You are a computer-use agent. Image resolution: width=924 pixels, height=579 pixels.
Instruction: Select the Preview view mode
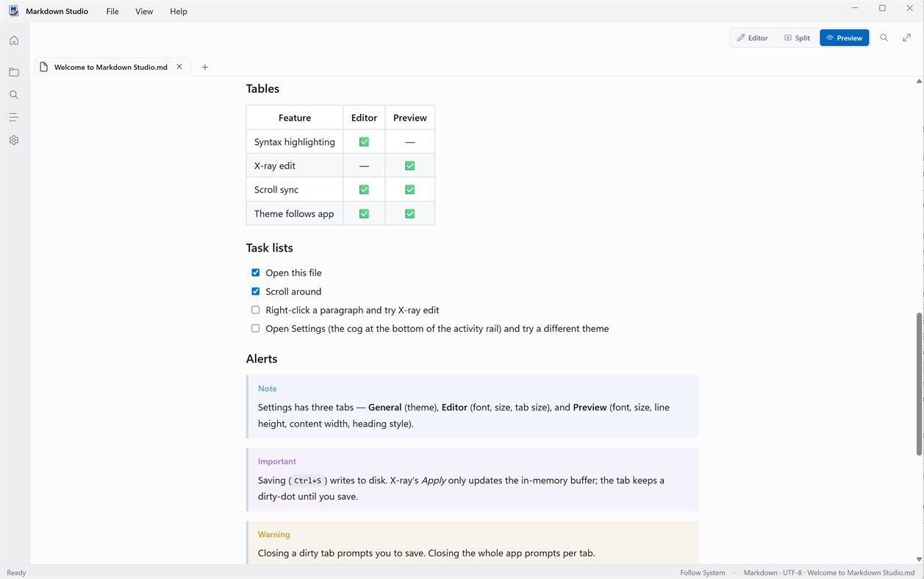click(844, 38)
